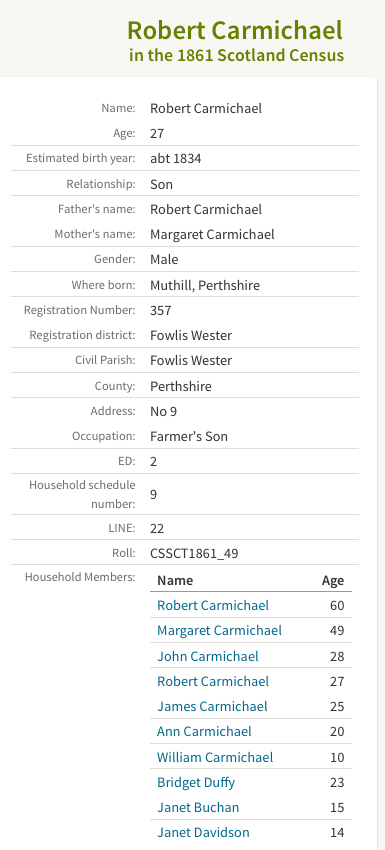
Task: Open Robert Carmichael age 27 household link
Action: pyautogui.click(x=213, y=681)
